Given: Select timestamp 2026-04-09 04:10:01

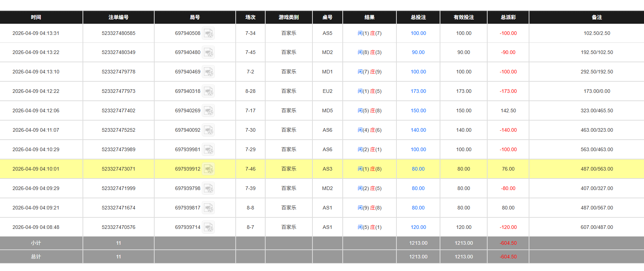Looking at the screenshot, I should click(36, 169).
